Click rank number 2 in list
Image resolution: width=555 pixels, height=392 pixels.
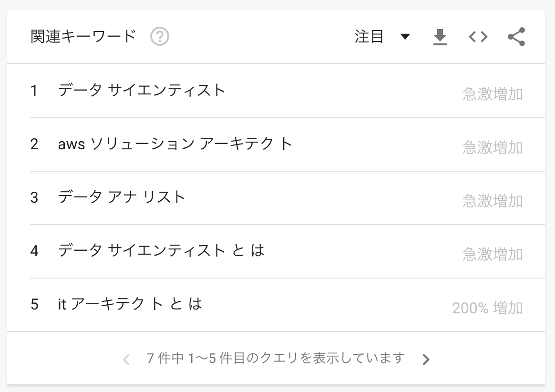pos(34,144)
